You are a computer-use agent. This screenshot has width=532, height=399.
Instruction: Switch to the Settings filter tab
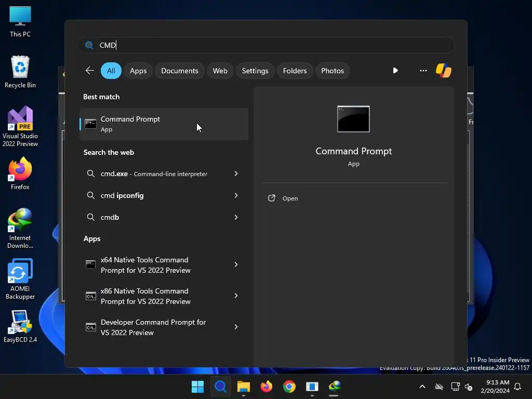pyautogui.click(x=255, y=71)
